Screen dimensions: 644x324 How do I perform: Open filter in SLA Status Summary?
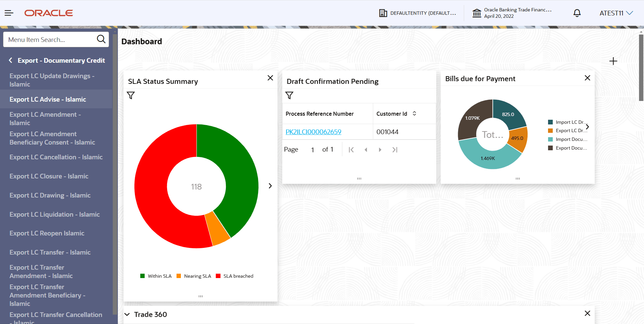pos(131,96)
